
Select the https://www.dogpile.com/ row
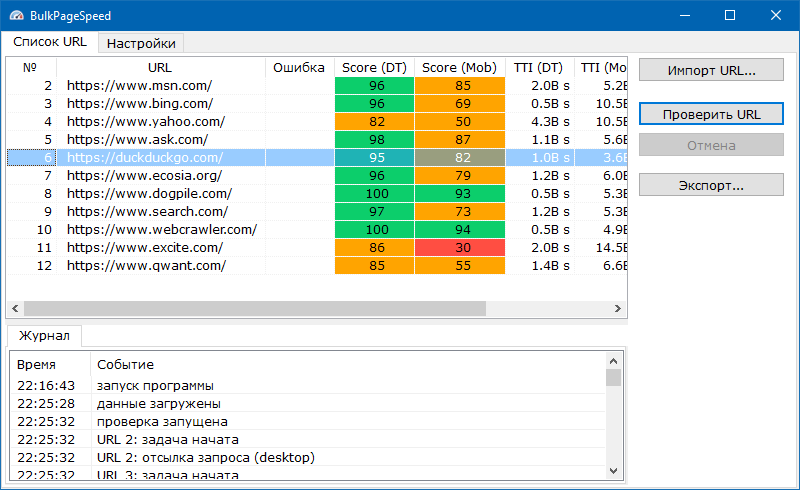[x=317, y=193]
